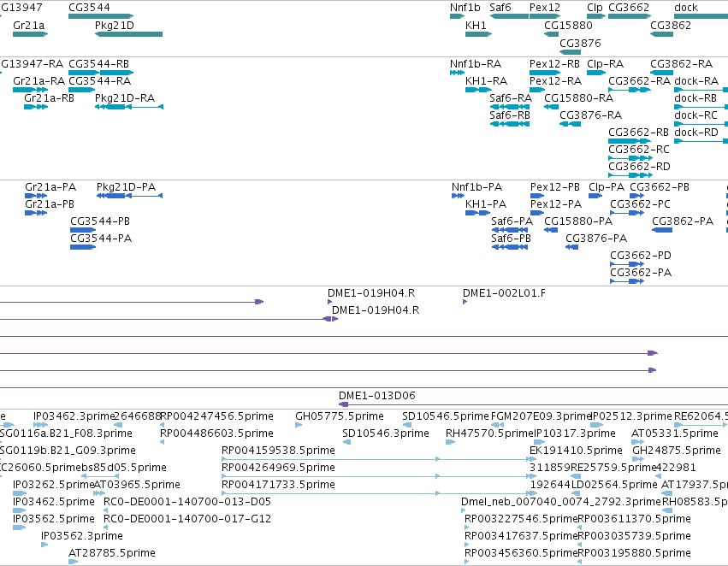Click the Saf6-RA transcript
Viewport: 728px width, 566px height.
pyautogui.click(x=509, y=107)
